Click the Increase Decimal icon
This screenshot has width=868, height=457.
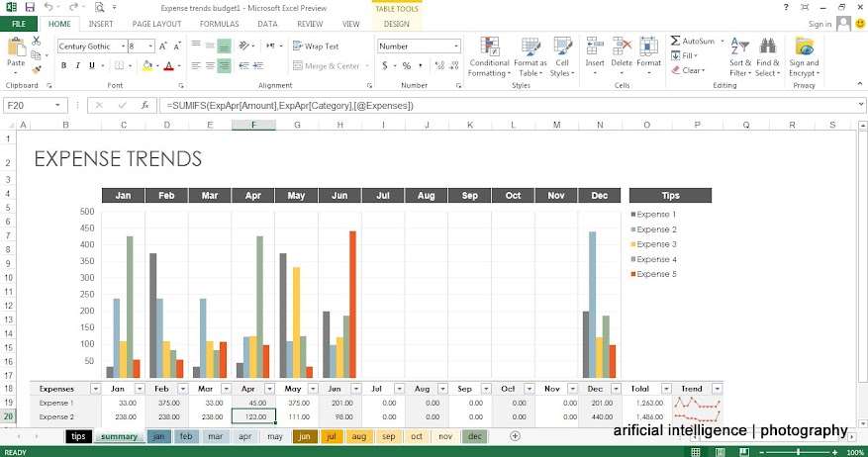pyautogui.click(x=439, y=66)
